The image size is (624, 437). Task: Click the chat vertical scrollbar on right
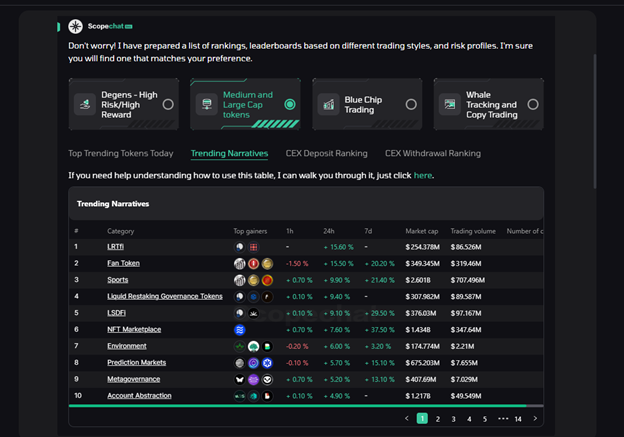[595, 121]
